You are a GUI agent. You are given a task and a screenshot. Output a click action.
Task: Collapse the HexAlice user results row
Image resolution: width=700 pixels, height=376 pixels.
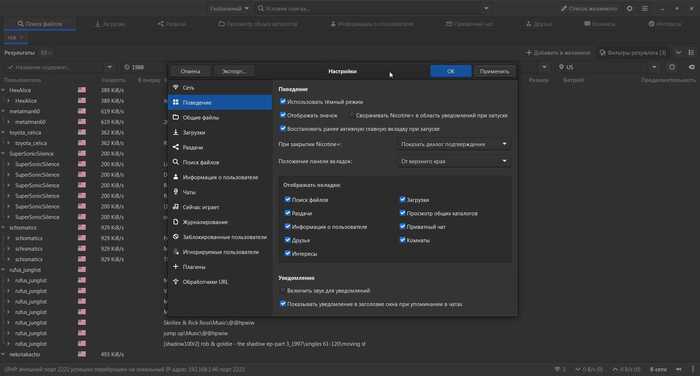4,90
